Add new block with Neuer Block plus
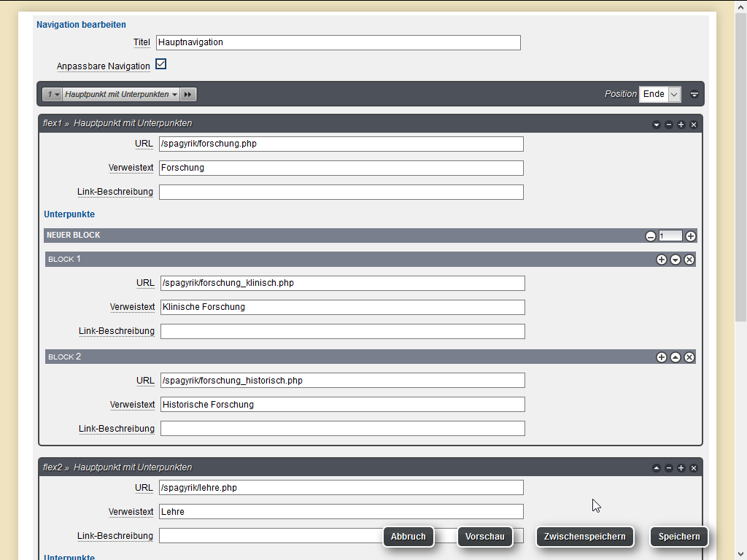Viewport: 747px width, 560px height. [690, 236]
